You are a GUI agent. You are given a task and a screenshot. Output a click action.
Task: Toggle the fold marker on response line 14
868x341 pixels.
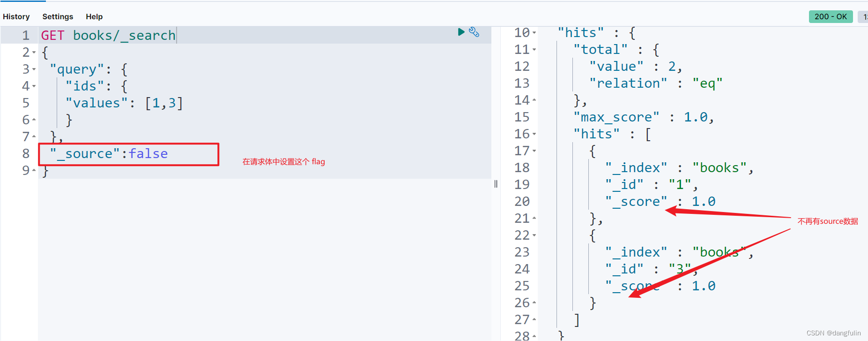click(x=534, y=100)
